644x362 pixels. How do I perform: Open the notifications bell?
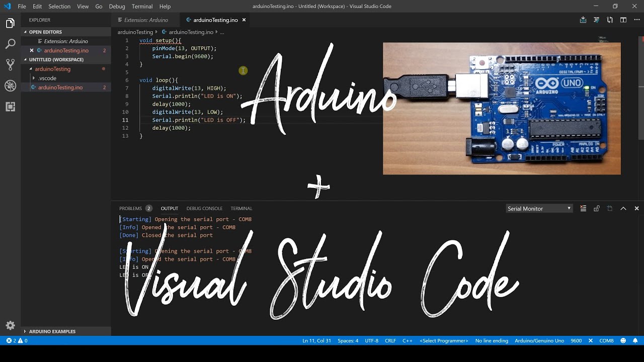[635, 340]
